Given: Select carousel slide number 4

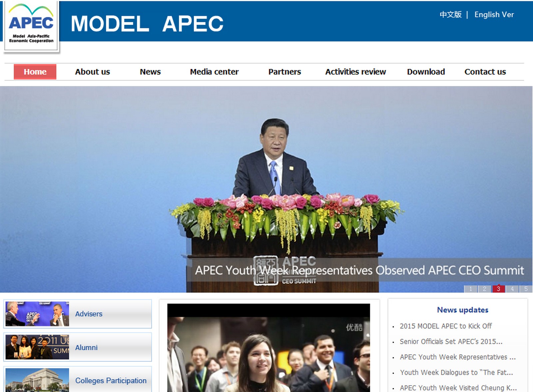Looking at the screenshot, I should click(x=512, y=289).
